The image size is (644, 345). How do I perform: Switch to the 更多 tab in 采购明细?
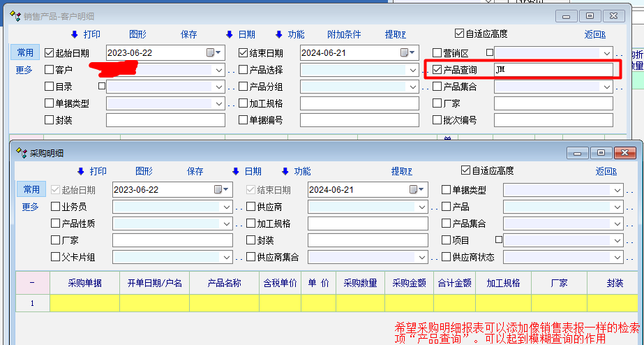point(31,207)
